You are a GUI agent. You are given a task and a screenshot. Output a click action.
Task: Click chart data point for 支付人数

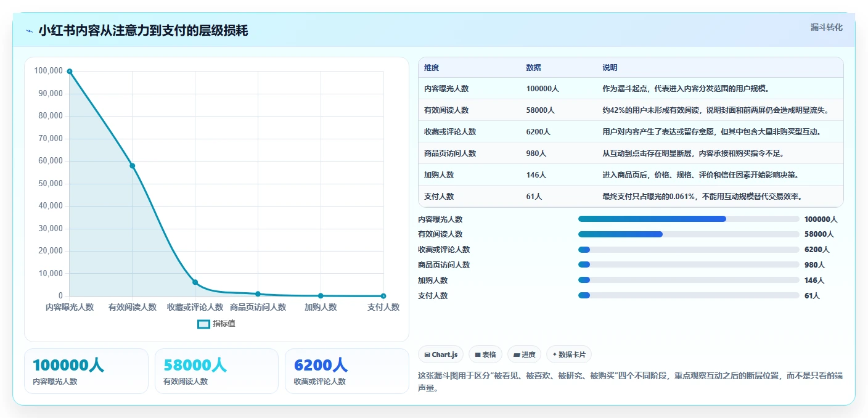383,296
